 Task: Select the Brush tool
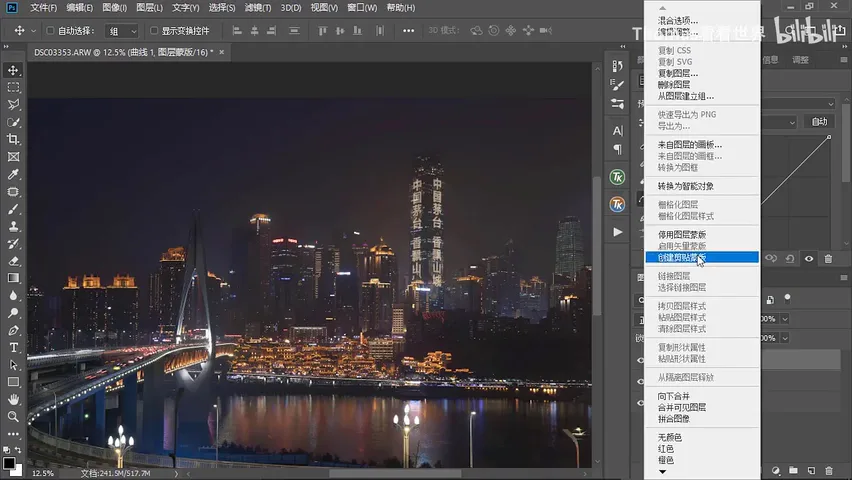[x=14, y=209]
